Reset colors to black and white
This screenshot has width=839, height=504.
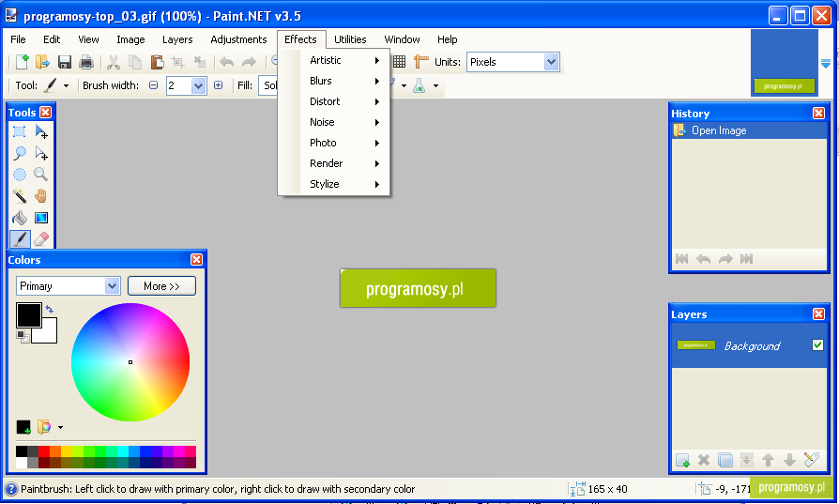22,336
